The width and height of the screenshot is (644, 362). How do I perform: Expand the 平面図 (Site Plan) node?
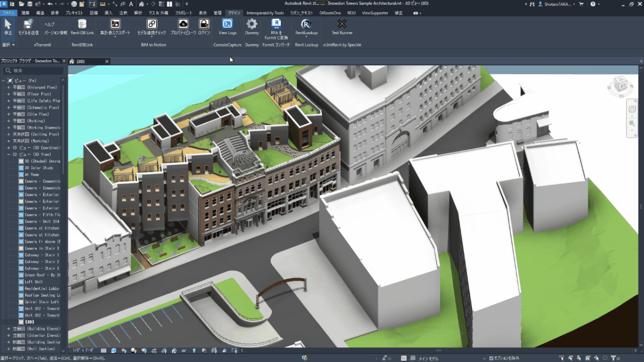click(x=9, y=114)
